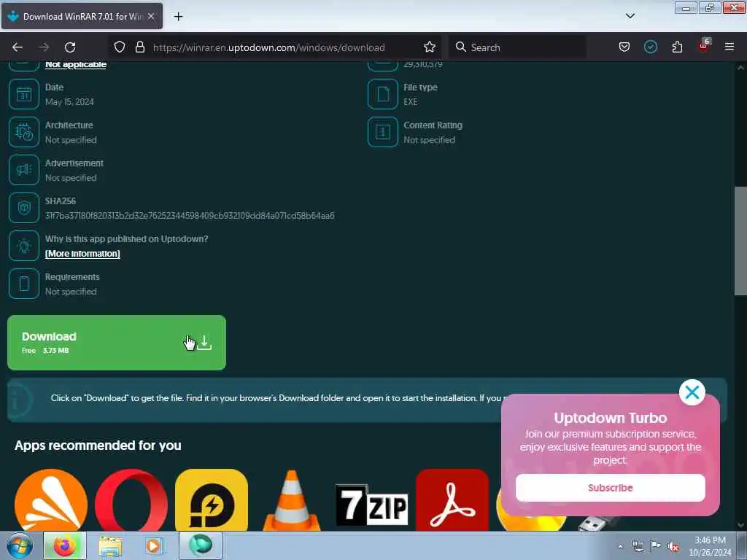Click the forward navigation arrow
The image size is (747, 560).
(44, 47)
